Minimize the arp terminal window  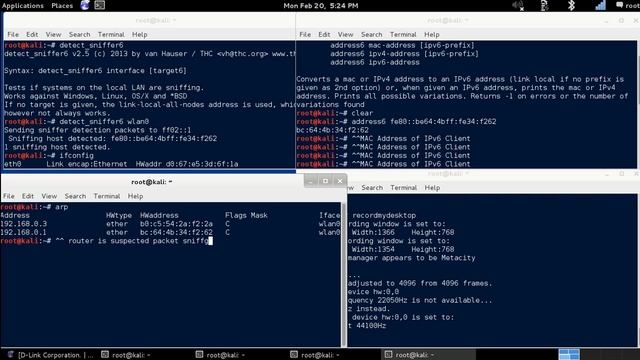tap(310, 181)
